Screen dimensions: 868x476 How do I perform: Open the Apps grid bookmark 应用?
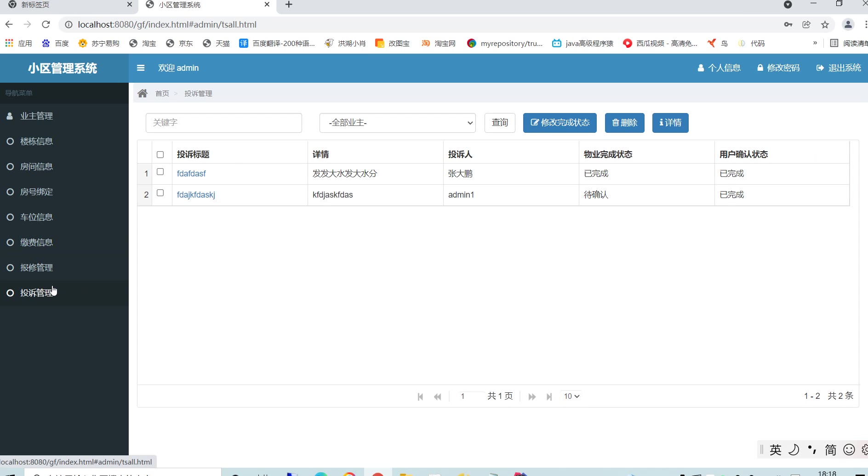click(18, 43)
